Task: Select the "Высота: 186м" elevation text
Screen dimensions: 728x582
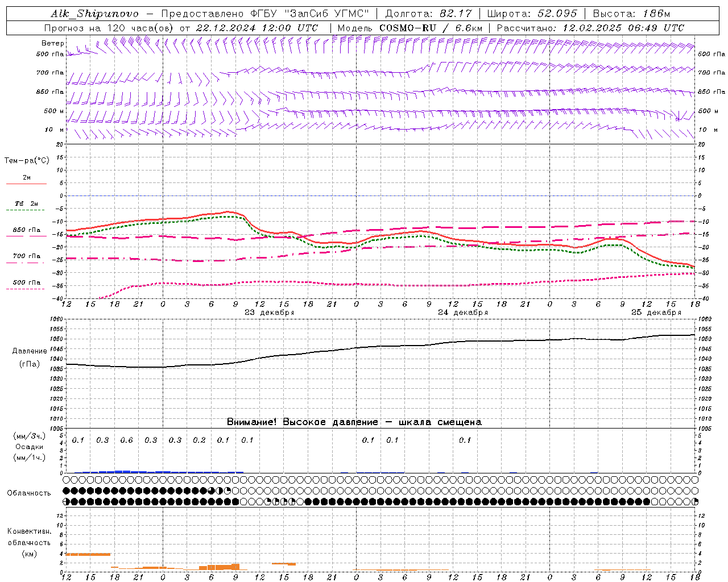Action: (x=632, y=14)
